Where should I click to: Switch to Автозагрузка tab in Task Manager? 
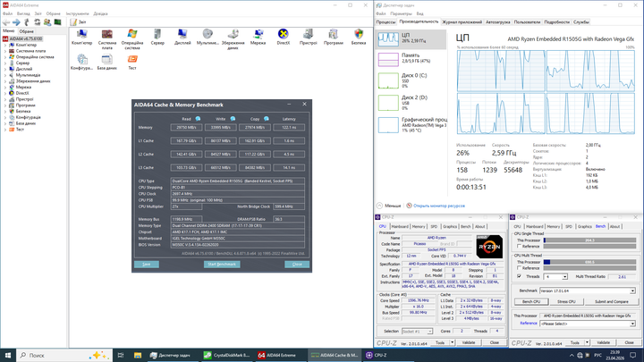click(498, 22)
